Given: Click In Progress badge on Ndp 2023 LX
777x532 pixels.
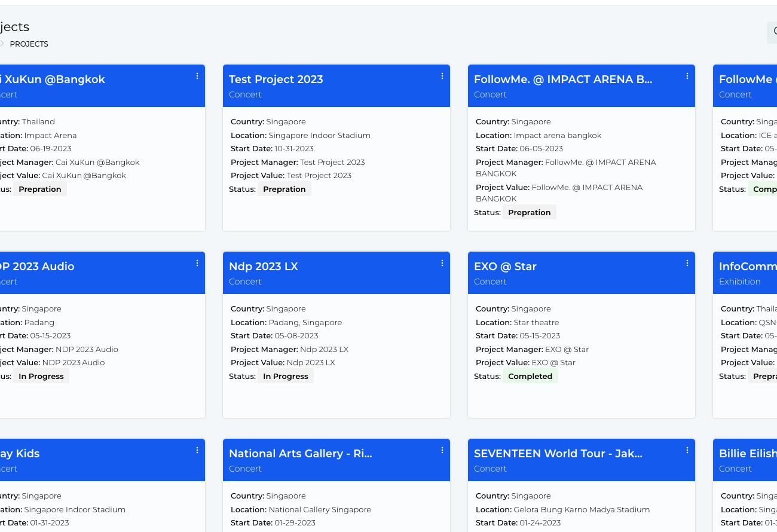Looking at the screenshot, I should [285, 377].
